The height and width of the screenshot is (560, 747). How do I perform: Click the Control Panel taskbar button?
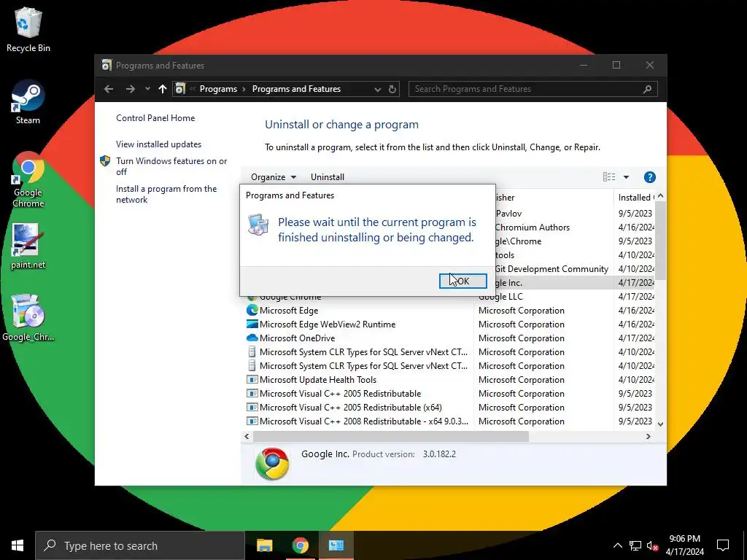tap(336, 545)
